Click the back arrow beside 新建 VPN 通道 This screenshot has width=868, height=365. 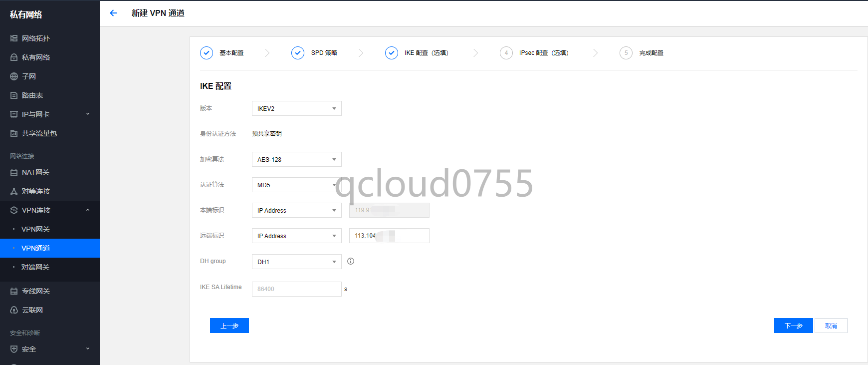(x=113, y=13)
